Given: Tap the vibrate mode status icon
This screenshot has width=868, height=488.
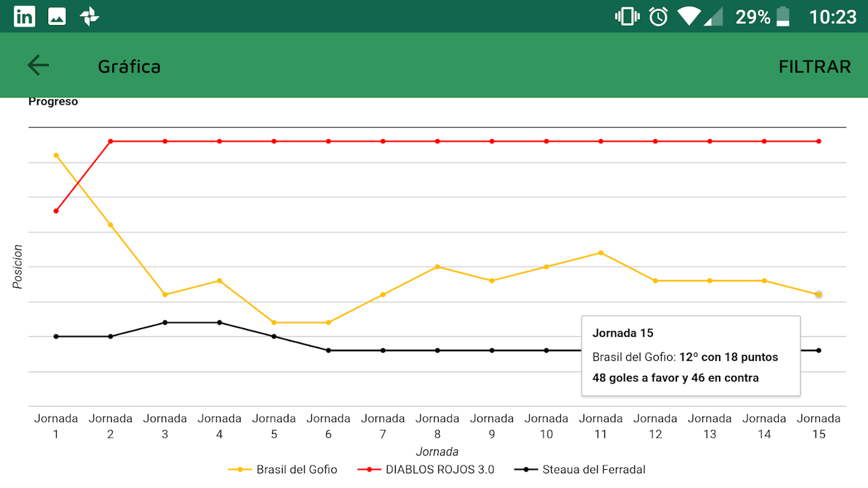Looking at the screenshot, I should coord(627,16).
